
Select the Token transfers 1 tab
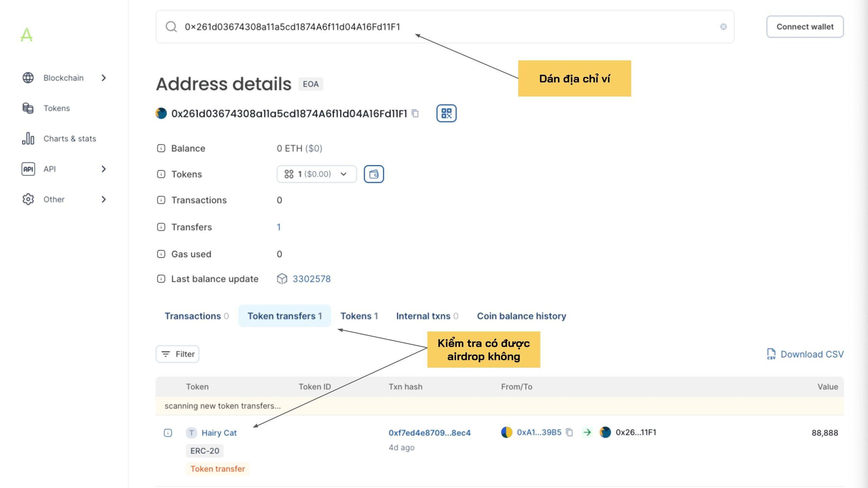pyautogui.click(x=284, y=316)
